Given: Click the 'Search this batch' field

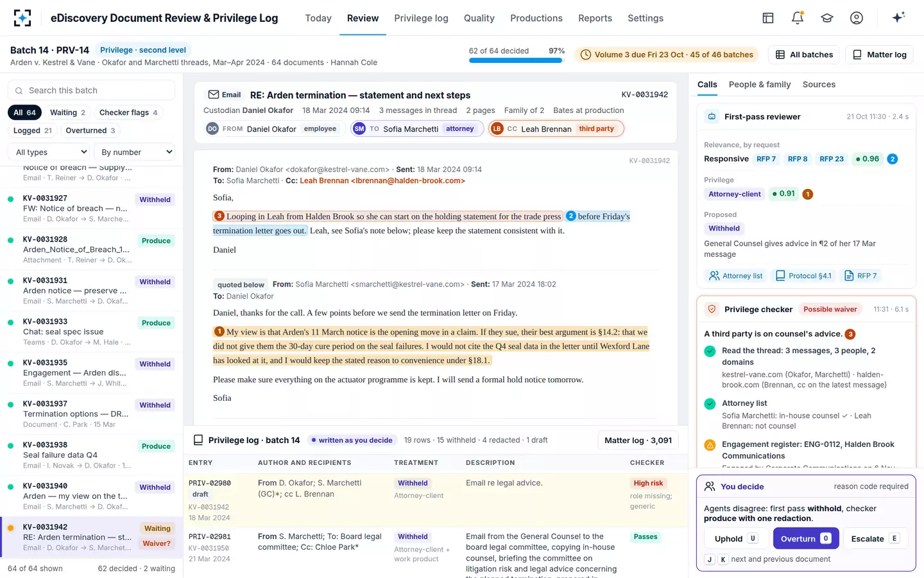Looking at the screenshot, I should (91, 91).
